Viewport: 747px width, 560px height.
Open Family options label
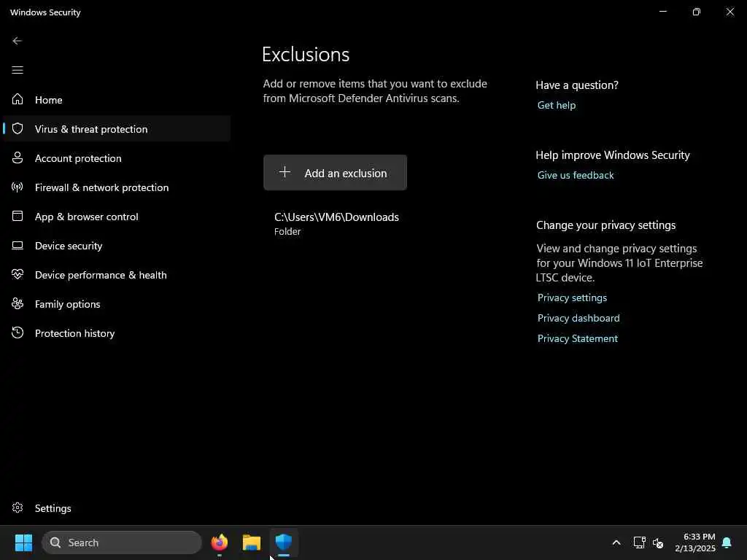pos(67,304)
